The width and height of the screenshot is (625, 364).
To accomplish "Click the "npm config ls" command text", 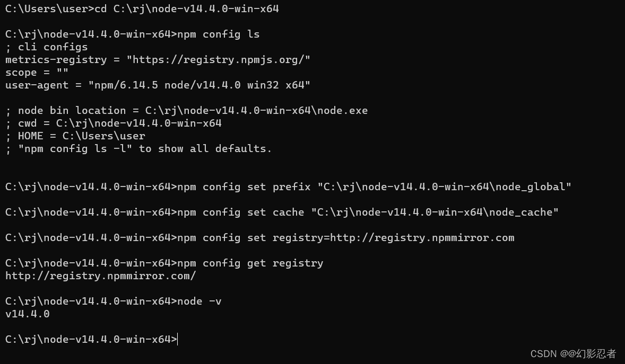I will pos(218,34).
